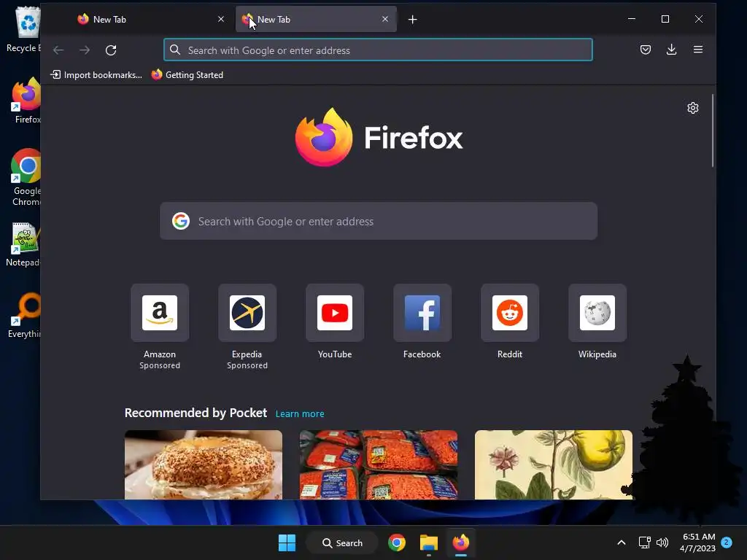Open the Firefox hamburger application menu
The width and height of the screenshot is (747, 560).
tap(698, 50)
